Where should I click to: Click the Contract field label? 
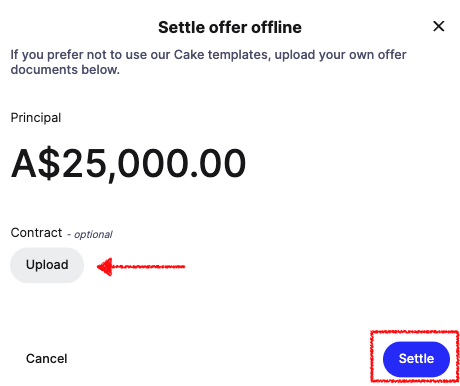pos(36,232)
